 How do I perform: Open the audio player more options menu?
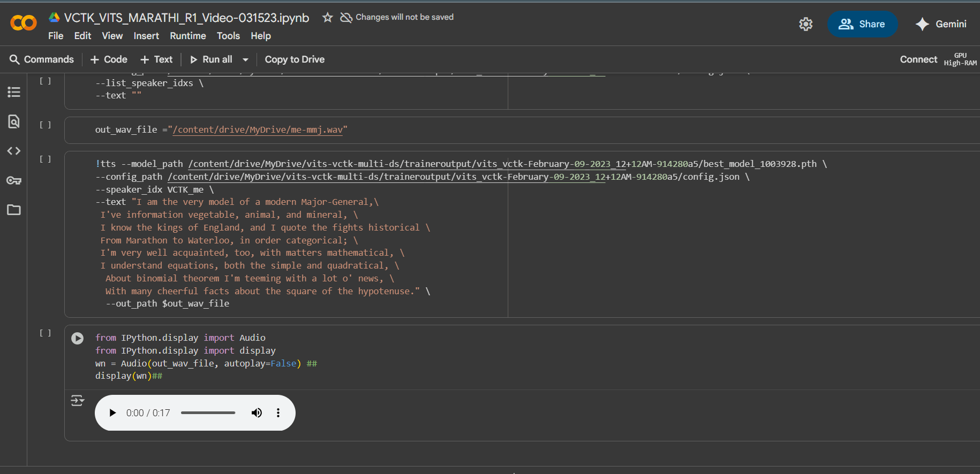(278, 413)
